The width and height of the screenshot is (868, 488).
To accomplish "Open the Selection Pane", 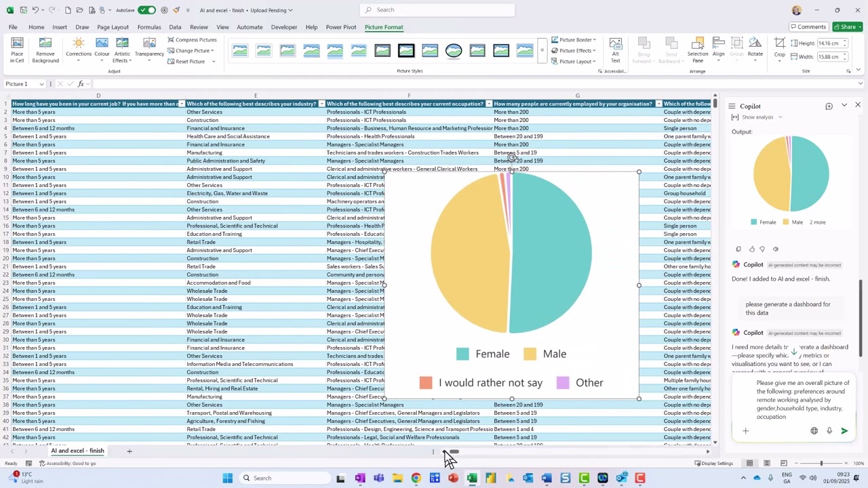I will (698, 50).
